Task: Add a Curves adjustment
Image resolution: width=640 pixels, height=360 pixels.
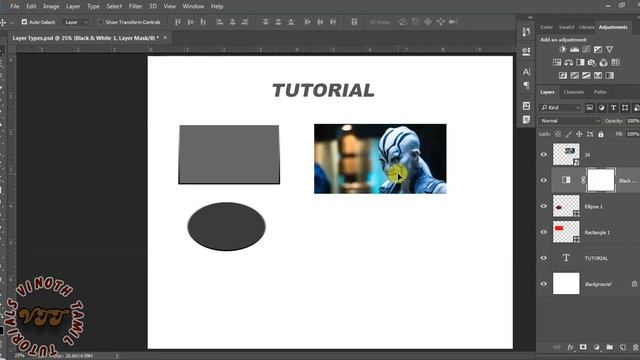Action: click(x=586, y=49)
